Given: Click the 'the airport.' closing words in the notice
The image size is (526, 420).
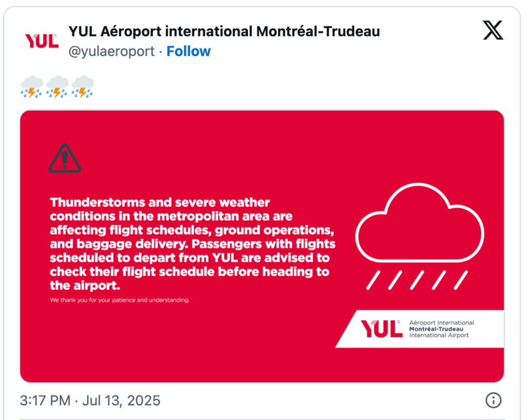Looking at the screenshot, I should pos(85,286).
